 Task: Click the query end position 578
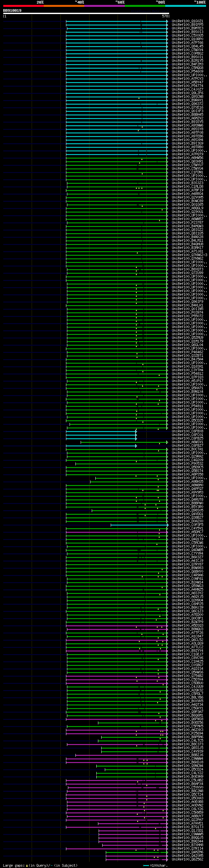coord(165,16)
